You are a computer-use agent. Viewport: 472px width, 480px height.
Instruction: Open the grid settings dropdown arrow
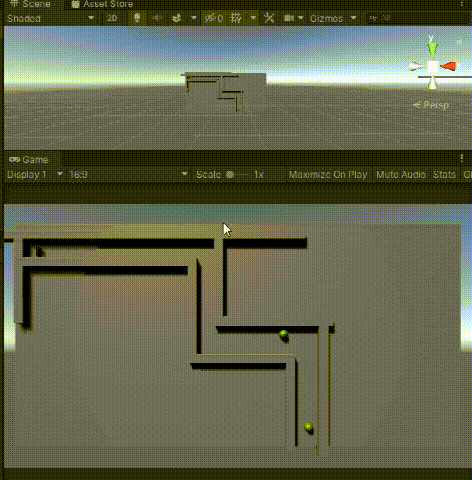[x=253, y=18]
